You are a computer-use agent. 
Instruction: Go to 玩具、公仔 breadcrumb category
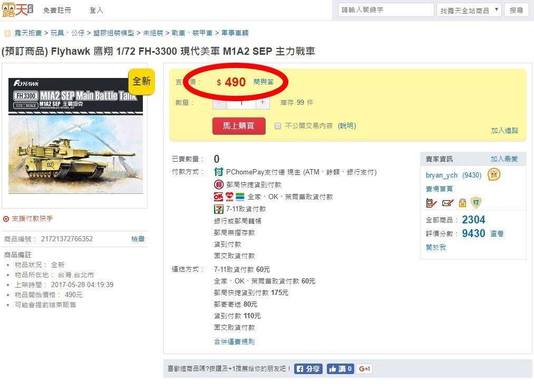coord(68,33)
